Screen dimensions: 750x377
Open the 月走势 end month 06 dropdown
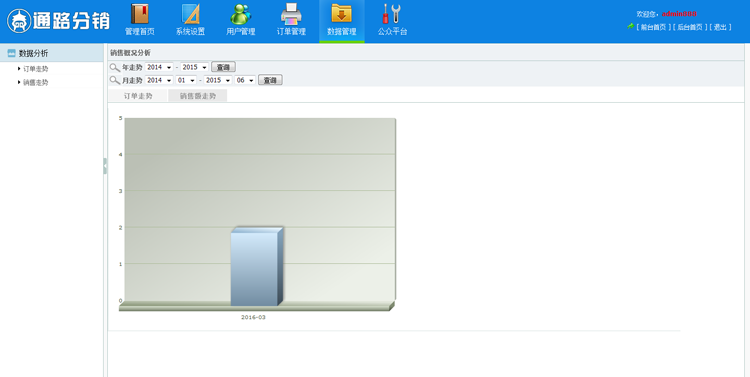point(245,80)
